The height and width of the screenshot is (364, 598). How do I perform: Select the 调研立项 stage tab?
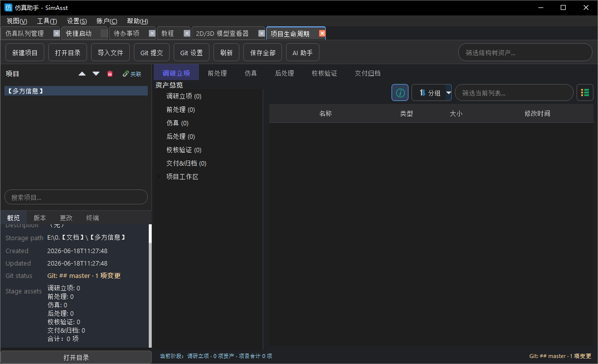[x=176, y=73]
